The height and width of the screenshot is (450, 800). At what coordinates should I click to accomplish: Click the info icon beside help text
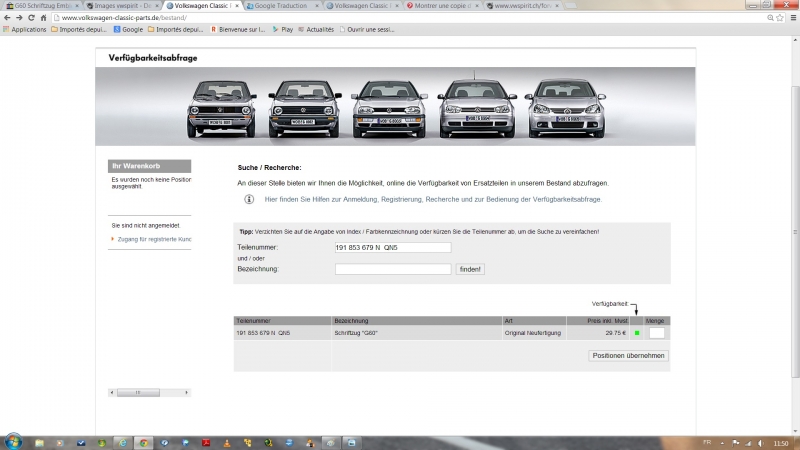[249, 199]
